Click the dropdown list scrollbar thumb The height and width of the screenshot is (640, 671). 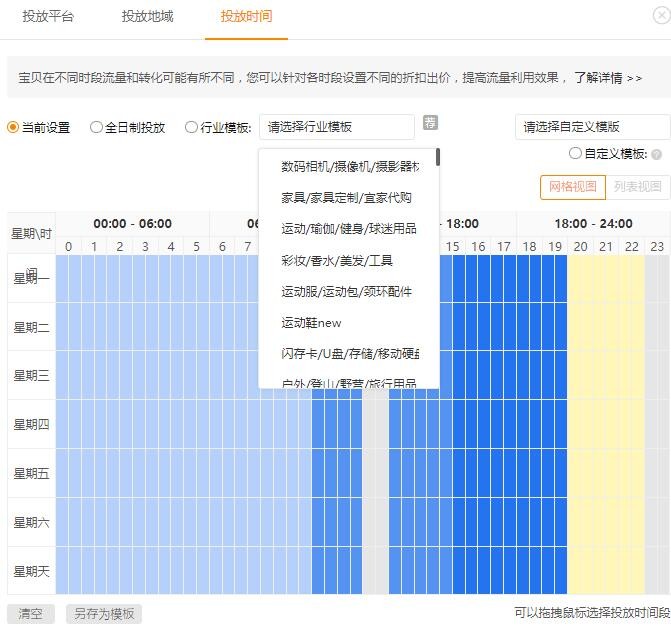pyautogui.click(x=438, y=157)
